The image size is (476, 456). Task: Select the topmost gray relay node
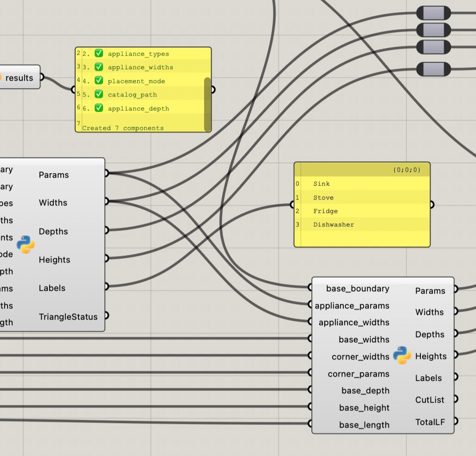click(433, 13)
